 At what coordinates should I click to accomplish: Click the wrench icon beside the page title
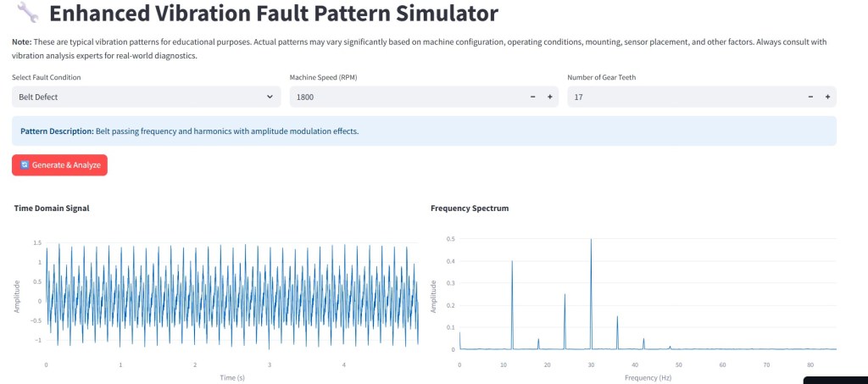click(27, 13)
